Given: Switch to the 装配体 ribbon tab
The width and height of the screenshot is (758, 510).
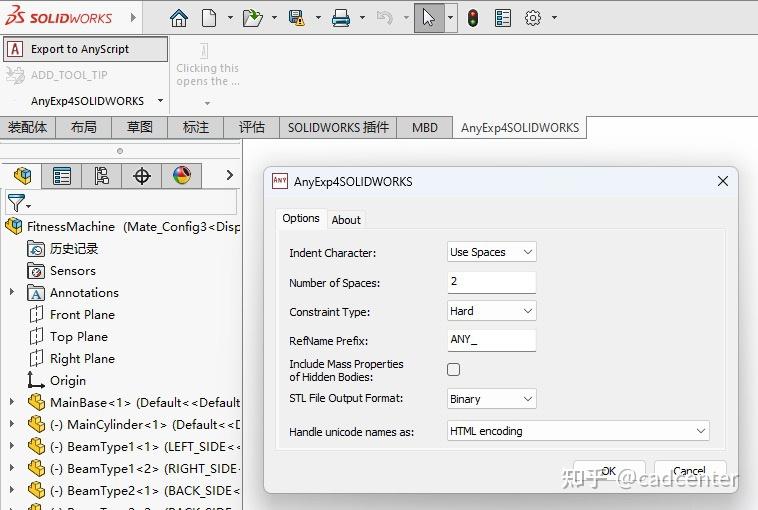Looking at the screenshot, I should tap(28, 127).
